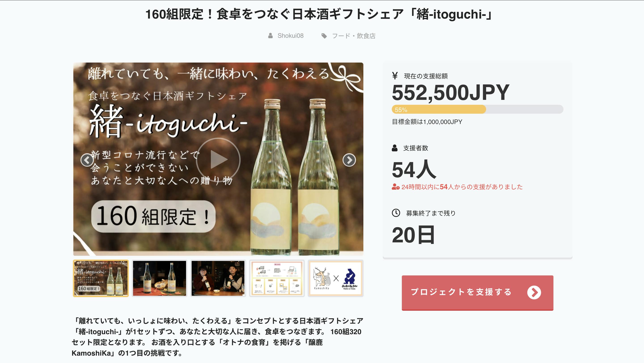Image resolution: width=644 pixels, height=363 pixels.
Task: Advance to next carousel image
Action: pos(349,160)
